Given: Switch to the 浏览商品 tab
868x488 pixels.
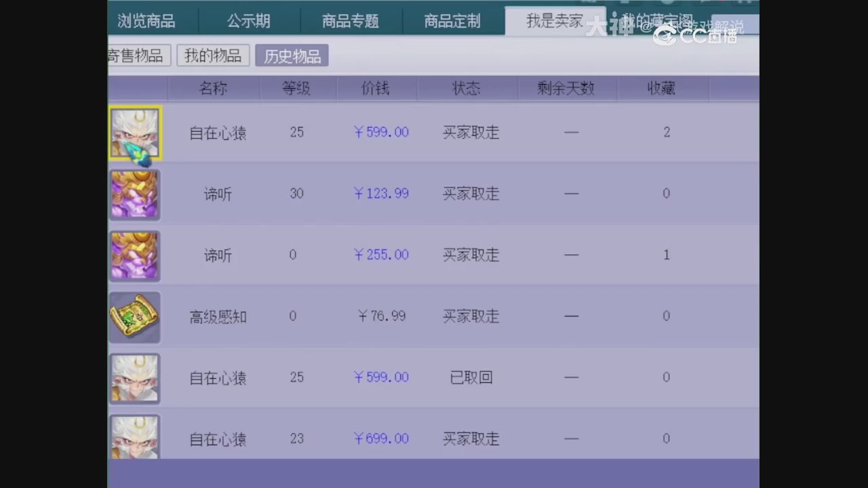Looking at the screenshot, I should (146, 21).
